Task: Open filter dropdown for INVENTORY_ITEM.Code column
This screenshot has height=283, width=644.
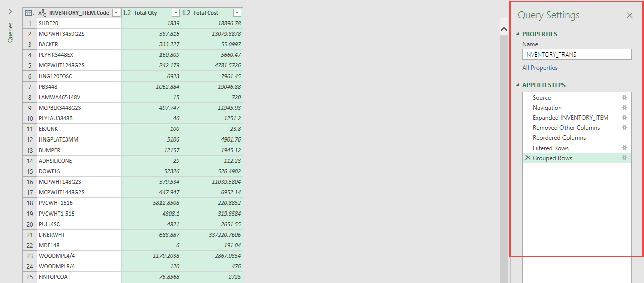Action: 116,13
